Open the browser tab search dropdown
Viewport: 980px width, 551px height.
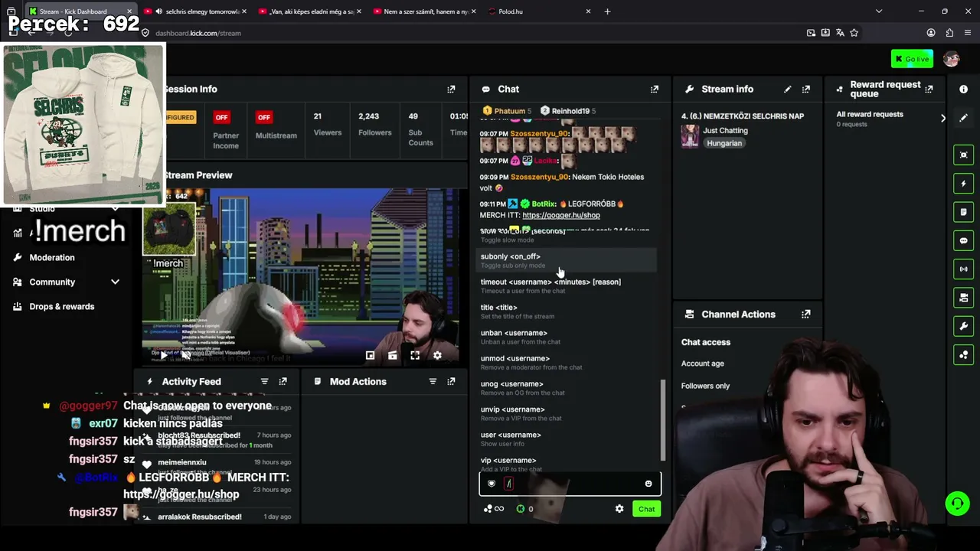point(879,11)
